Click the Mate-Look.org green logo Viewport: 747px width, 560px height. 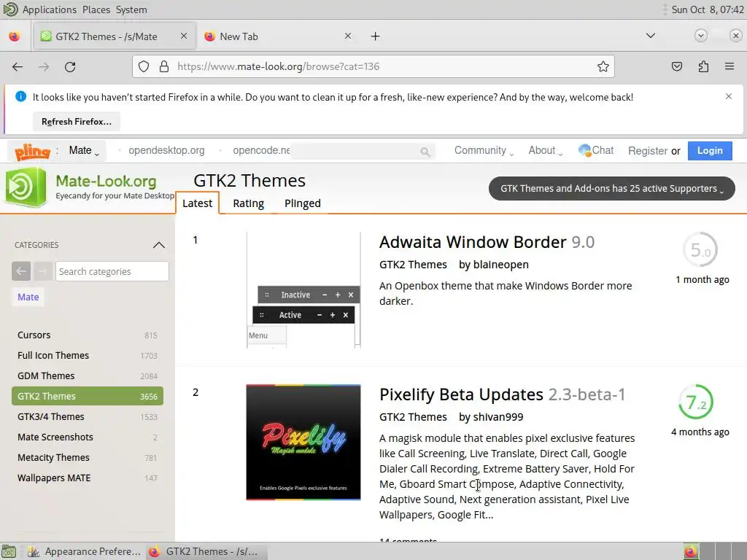tap(26, 187)
